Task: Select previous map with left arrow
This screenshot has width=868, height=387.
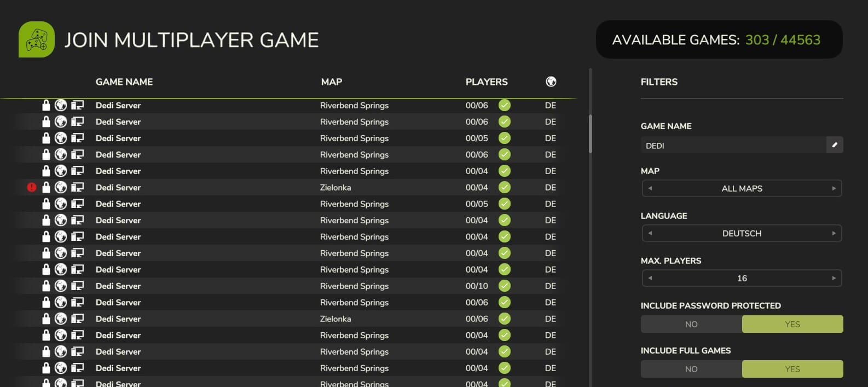Action: coord(650,188)
